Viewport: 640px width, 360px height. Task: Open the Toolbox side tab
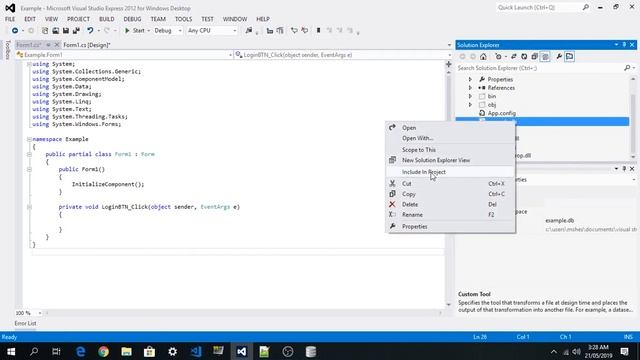tap(7, 50)
